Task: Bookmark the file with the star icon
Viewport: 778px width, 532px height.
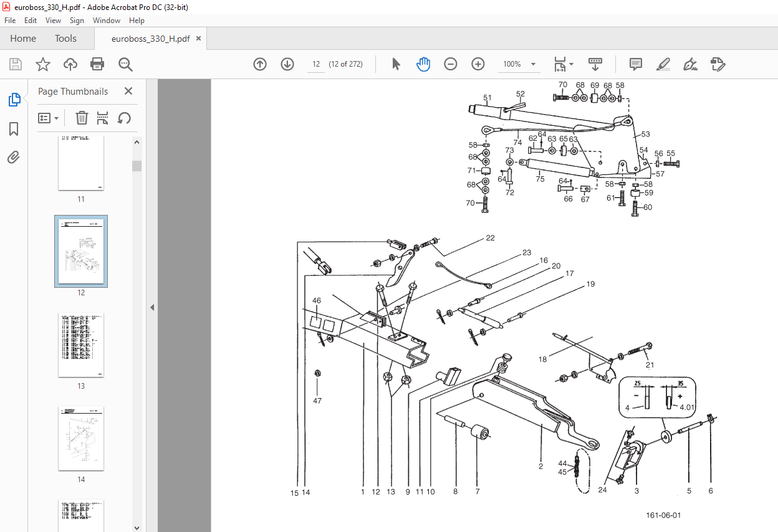Action: coord(42,64)
